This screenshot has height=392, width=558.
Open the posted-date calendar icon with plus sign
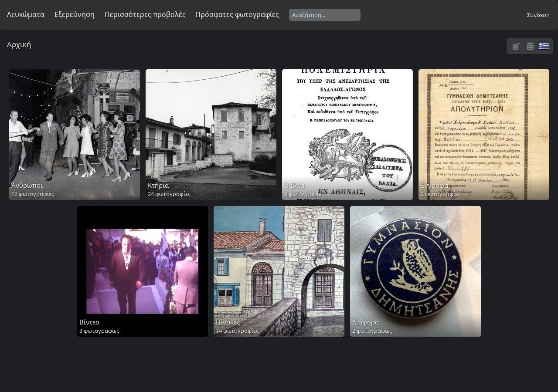coord(516,46)
